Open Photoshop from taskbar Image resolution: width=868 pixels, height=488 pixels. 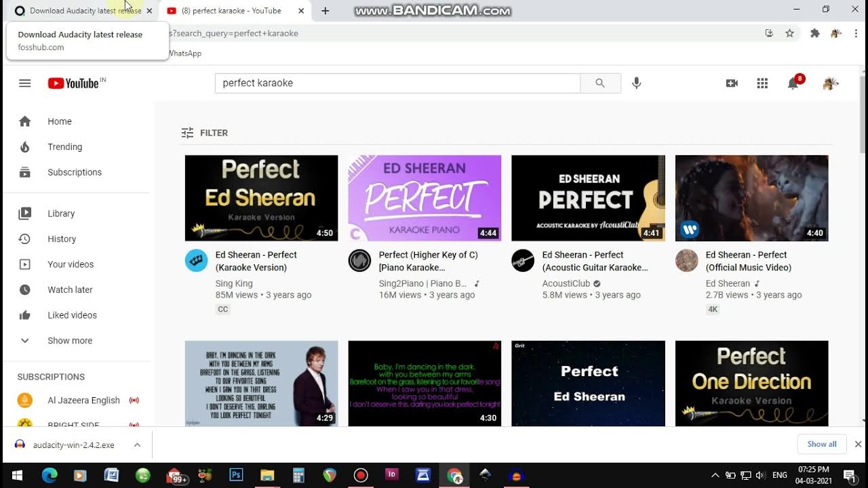point(236,475)
